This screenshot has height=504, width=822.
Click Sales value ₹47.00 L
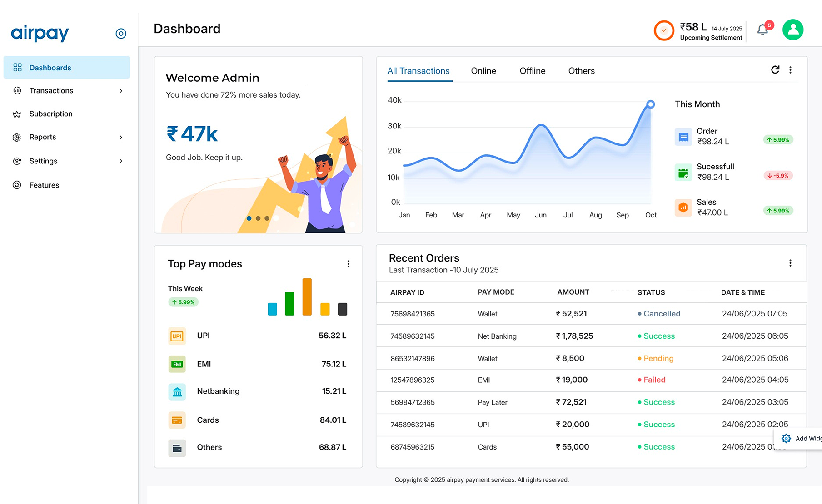click(x=712, y=212)
